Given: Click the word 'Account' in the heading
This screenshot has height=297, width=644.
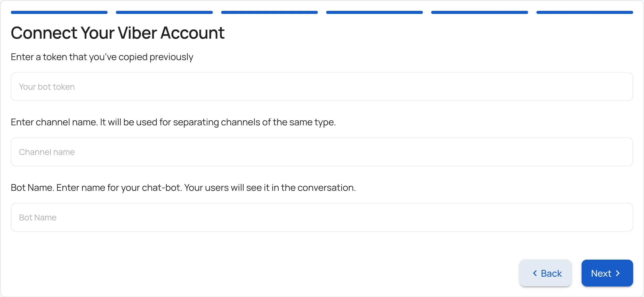Looking at the screenshot, I should 192,33.
